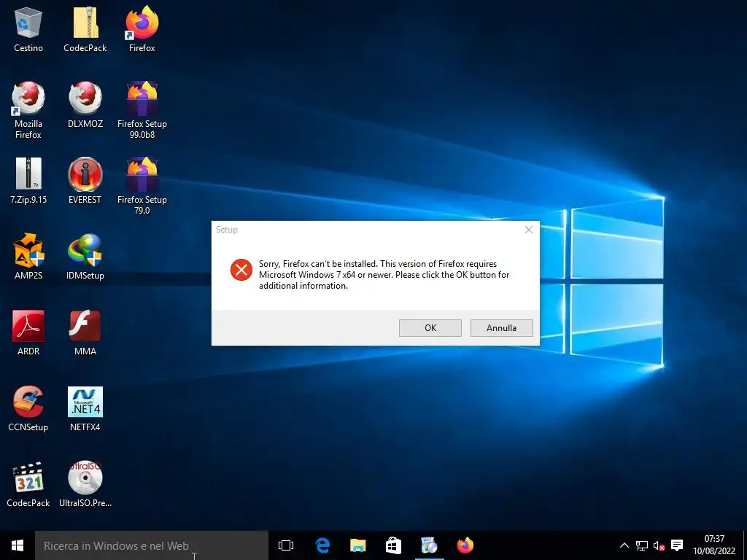The width and height of the screenshot is (747, 560).
Task: Select the NETFX4 .NET installer icon
Action: [x=85, y=408]
